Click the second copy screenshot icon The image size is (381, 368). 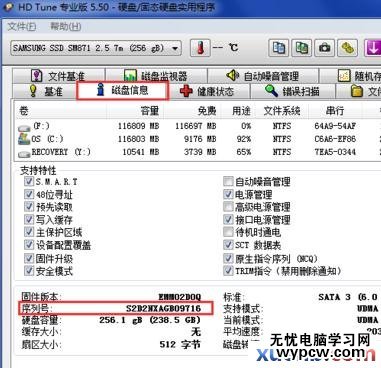[x=302, y=48]
